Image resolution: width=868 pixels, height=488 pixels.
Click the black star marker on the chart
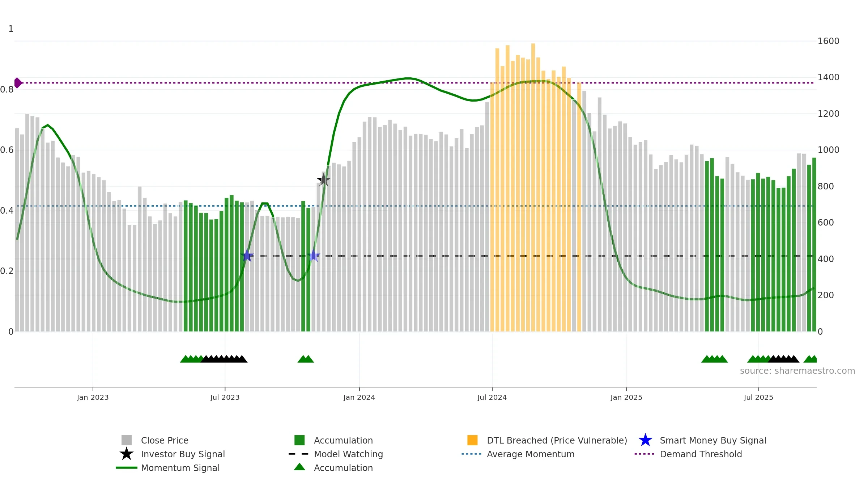323,180
